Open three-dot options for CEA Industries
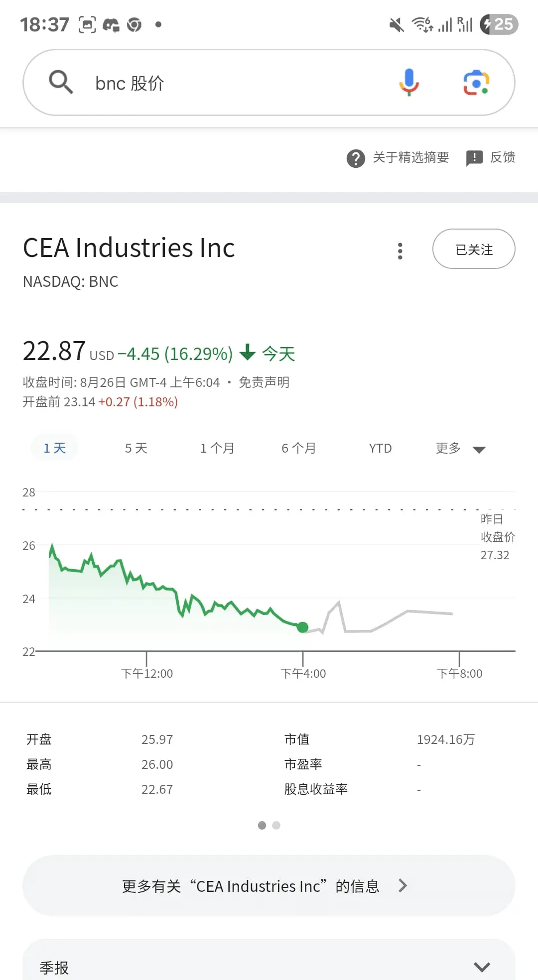This screenshot has width=538, height=980. click(x=400, y=251)
